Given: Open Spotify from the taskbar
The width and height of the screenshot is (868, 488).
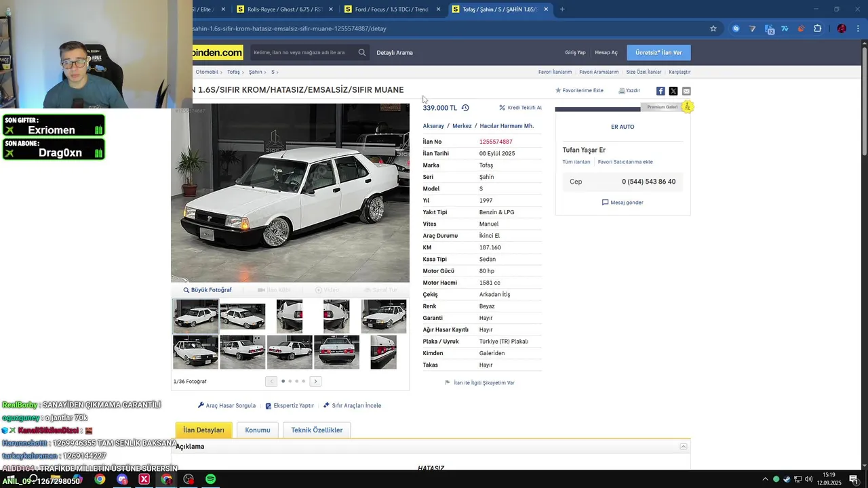Looking at the screenshot, I should click(x=210, y=479).
